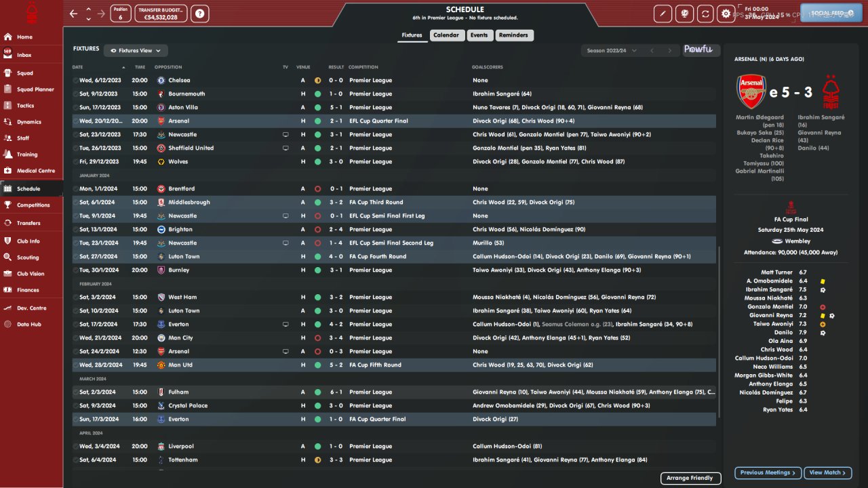
Task: Click the pencil edit icon
Action: click(x=663, y=13)
